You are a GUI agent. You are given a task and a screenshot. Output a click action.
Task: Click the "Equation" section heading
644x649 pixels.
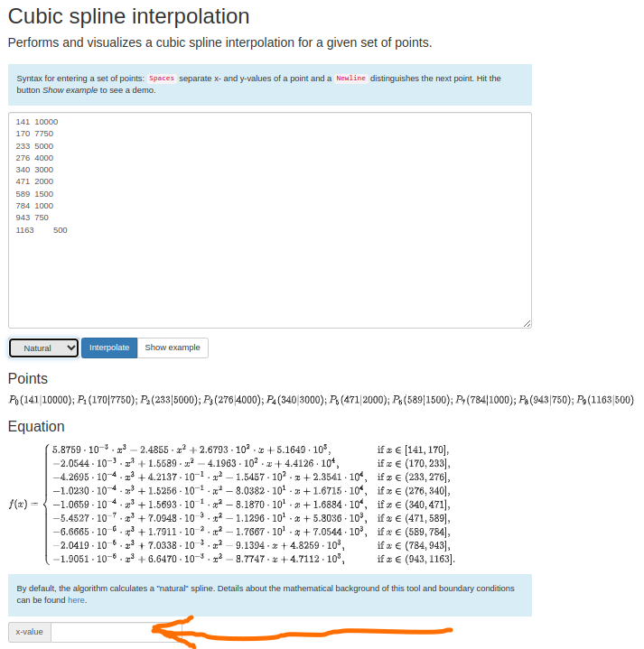pos(36,426)
